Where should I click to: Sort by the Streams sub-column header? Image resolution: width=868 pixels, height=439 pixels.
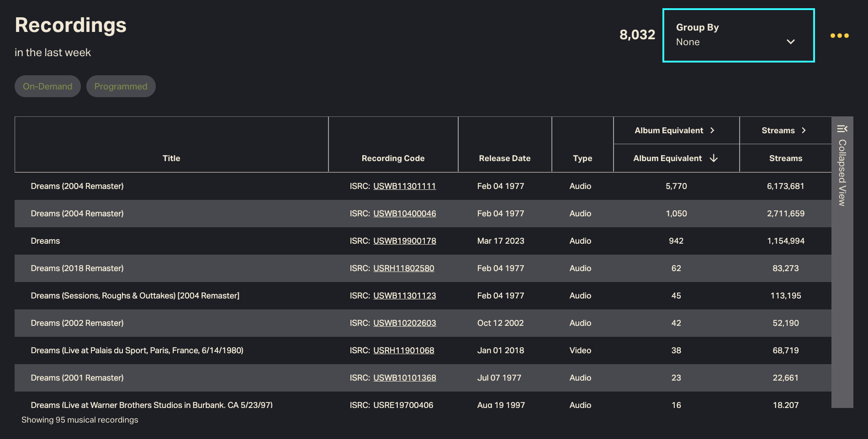click(x=785, y=158)
